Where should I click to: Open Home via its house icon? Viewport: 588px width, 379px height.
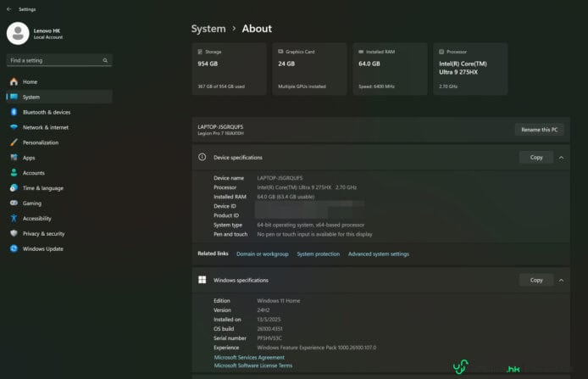tap(14, 81)
